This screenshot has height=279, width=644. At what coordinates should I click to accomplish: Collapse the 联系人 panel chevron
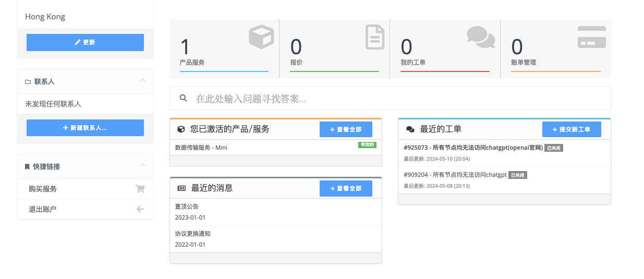pyautogui.click(x=143, y=80)
